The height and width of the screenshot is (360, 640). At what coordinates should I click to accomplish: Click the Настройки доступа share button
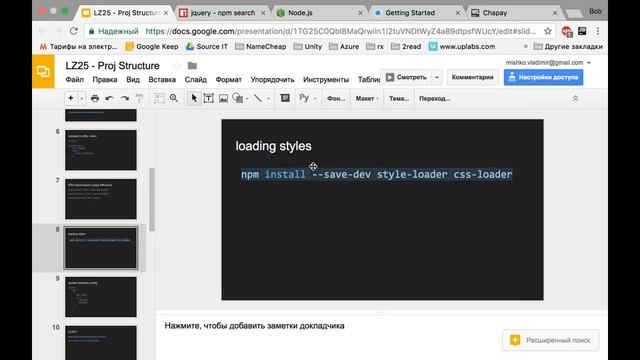[543, 77]
